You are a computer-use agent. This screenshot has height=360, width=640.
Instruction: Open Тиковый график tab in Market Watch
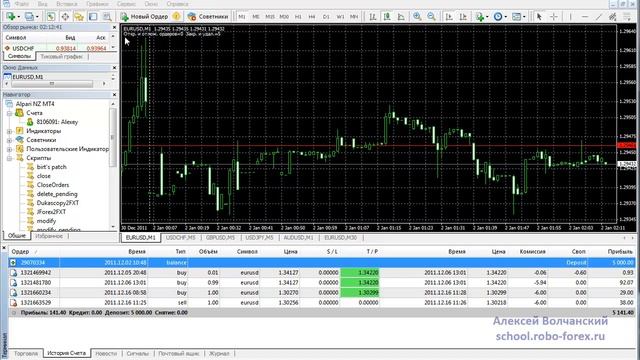coord(62,57)
